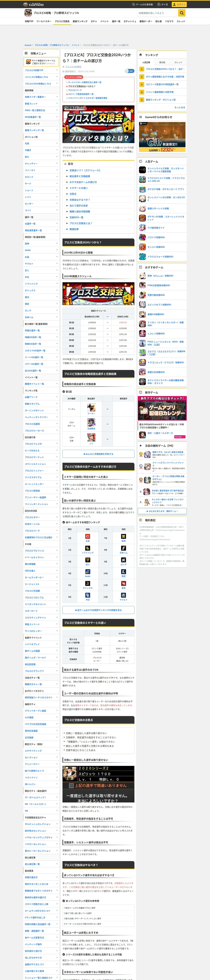
Task: Click the 広島 Carp team logo
Action: [88, 536]
